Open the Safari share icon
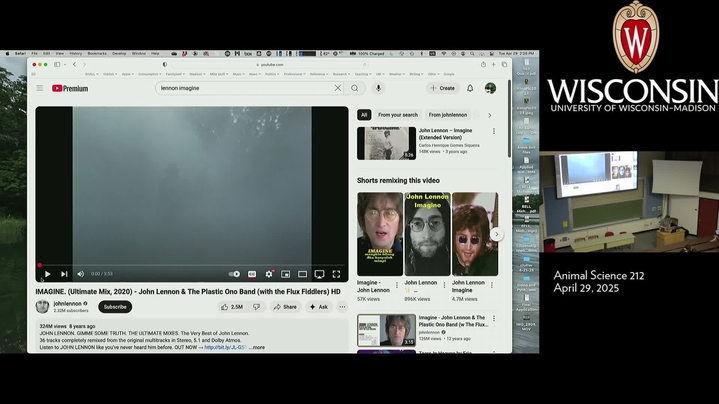The width and height of the screenshot is (719, 404). 483,65
